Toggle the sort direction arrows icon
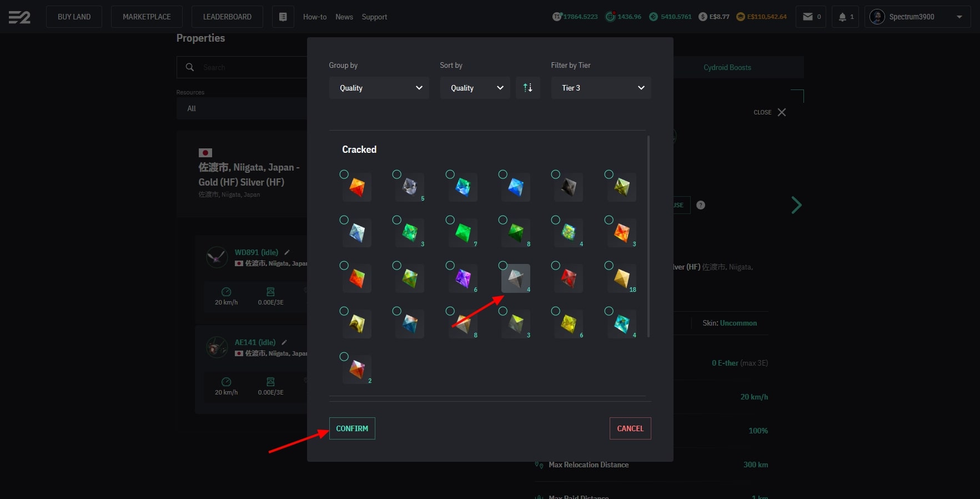980x499 pixels. pos(528,88)
